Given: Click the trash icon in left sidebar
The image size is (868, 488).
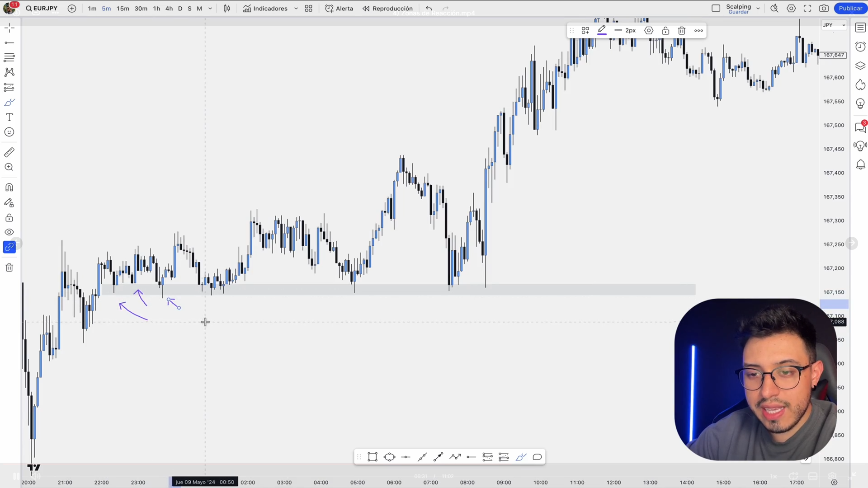Looking at the screenshot, I should click(9, 268).
